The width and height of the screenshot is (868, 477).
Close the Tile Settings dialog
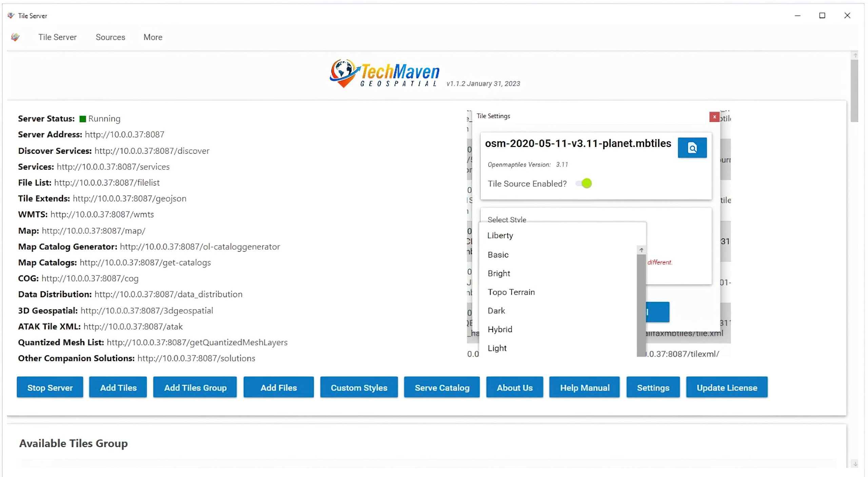(714, 117)
